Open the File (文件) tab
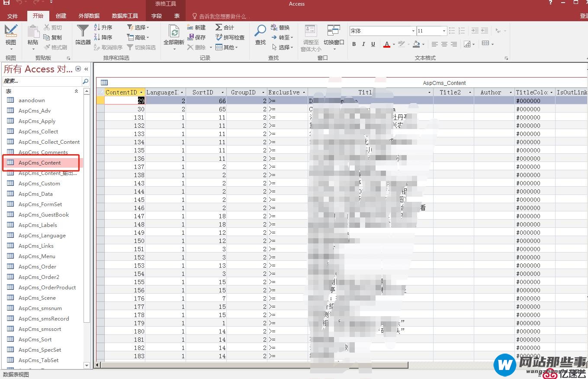Viewport: 588px width, 379px height. [13, 16]
